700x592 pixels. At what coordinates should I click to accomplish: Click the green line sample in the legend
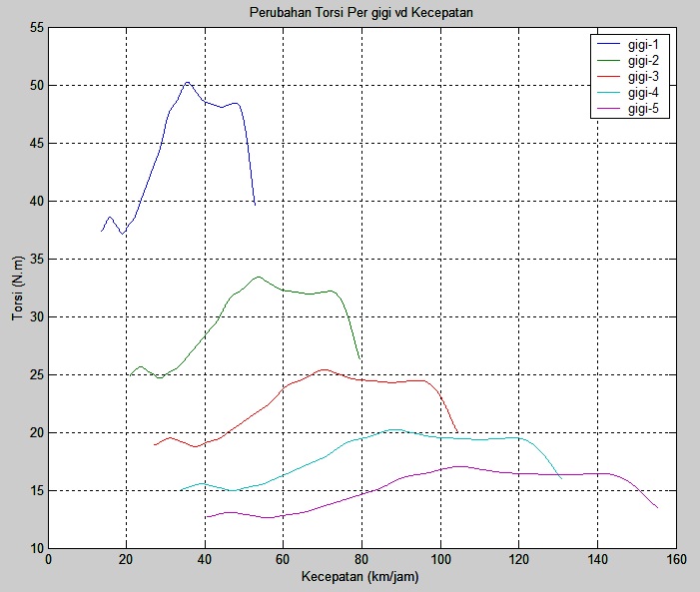point(609,61)
